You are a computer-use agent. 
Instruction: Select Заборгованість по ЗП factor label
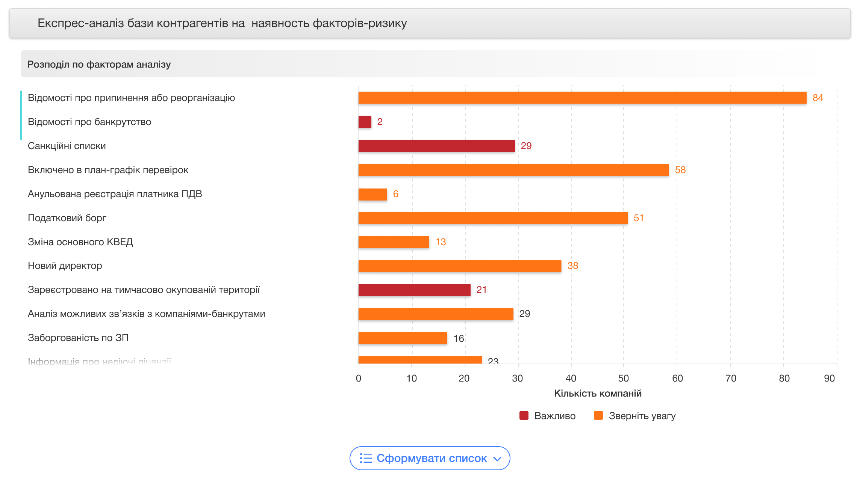coord(78,338)
